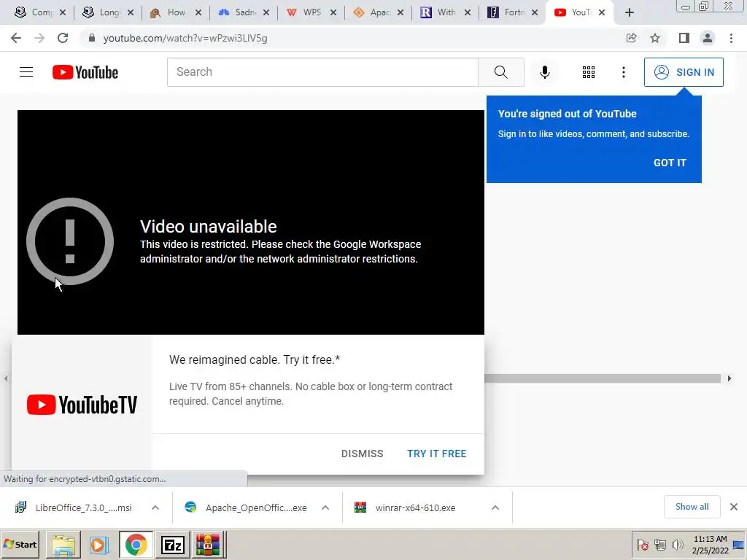The height and width of the screenshot is (560, 747).
Task: Click the horizontal scrollbar thumb
Action: pyautogui.click(x=603, y=378)
